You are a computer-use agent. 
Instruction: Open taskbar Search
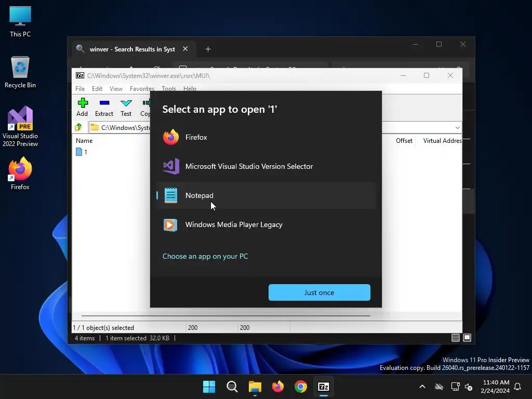point(232,387)
